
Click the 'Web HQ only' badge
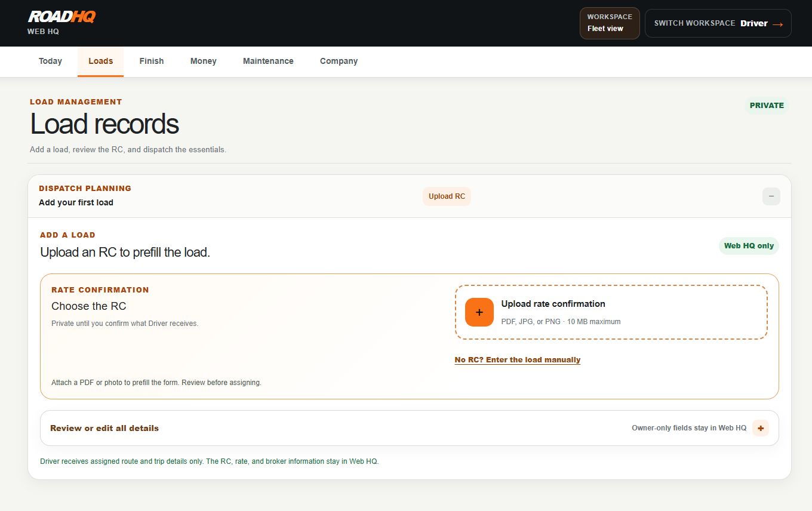(749, 246)
